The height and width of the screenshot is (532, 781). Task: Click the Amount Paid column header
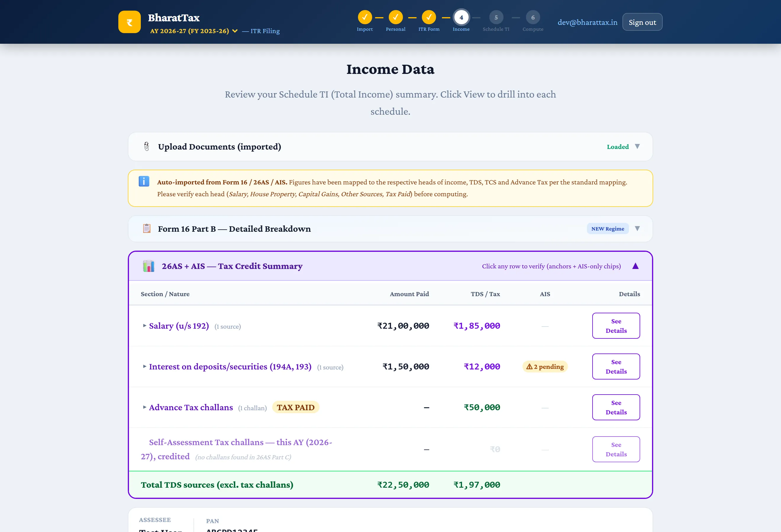pos(409,294)
